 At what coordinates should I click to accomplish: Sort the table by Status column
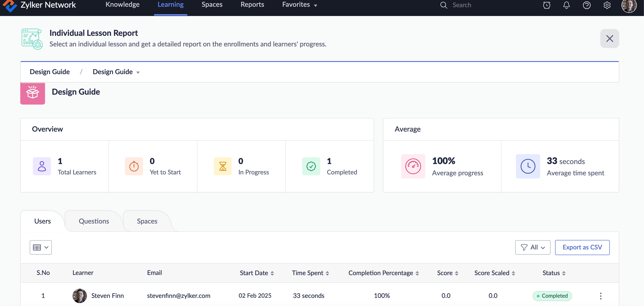point(563,273)
